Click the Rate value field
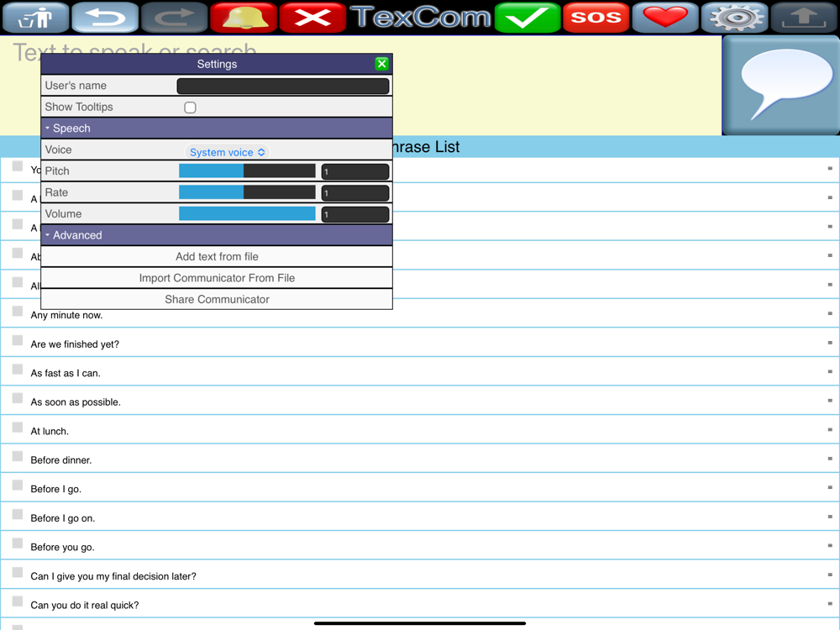The width and height of the screenshot is (840, 630). coord(355,193)
